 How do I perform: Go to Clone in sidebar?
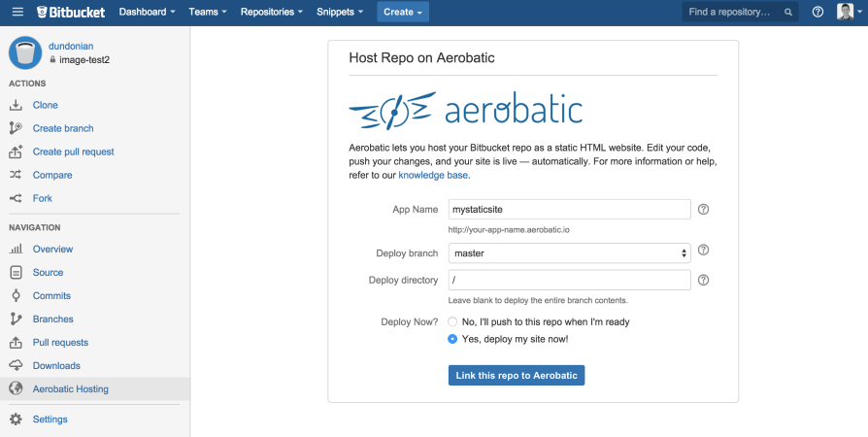point(45,105)
